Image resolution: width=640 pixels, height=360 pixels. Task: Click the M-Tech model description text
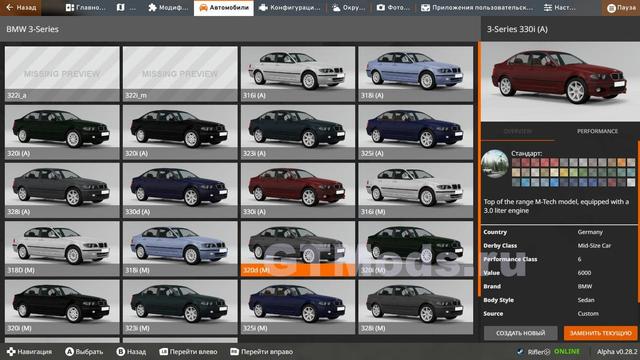556,206
